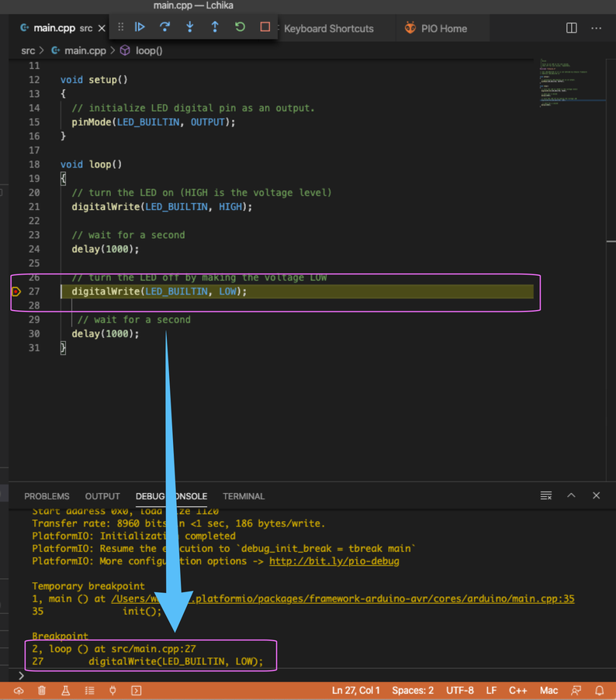The image size is (616, 700).
Task: Click the Continue button in debug toolbar
Action: coord(140,27)
